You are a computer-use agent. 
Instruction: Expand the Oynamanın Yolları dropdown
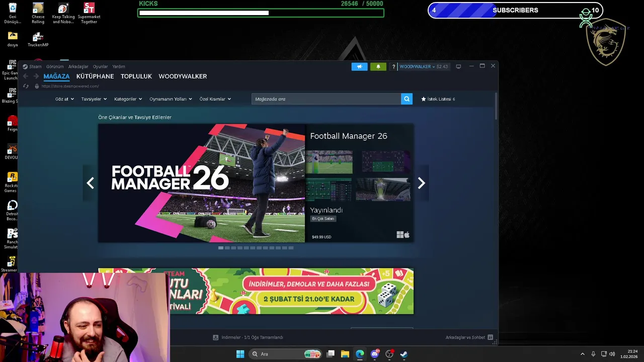coord(171,99)
